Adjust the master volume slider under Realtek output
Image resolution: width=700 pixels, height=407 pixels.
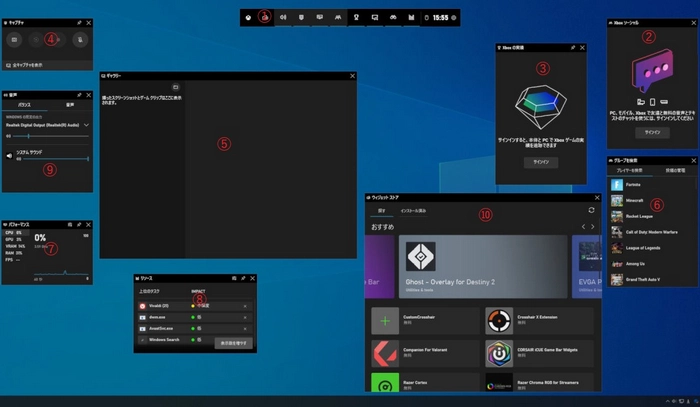point(50,136)
